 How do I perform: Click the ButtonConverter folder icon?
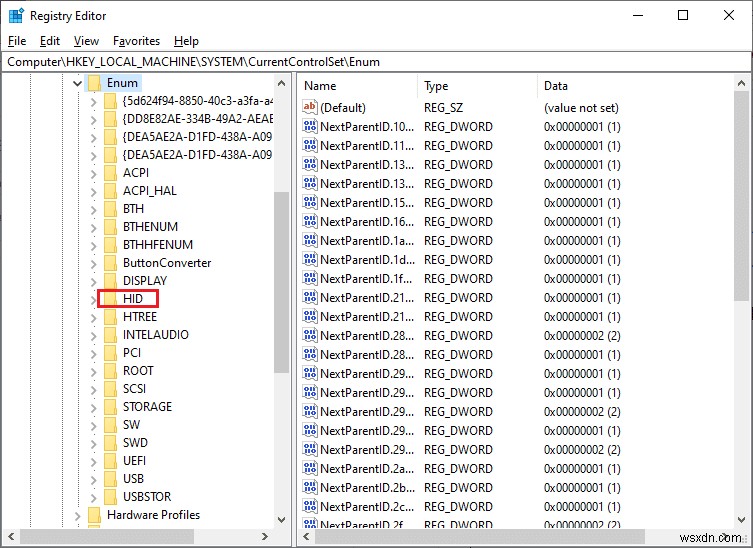tap(110, 263)
